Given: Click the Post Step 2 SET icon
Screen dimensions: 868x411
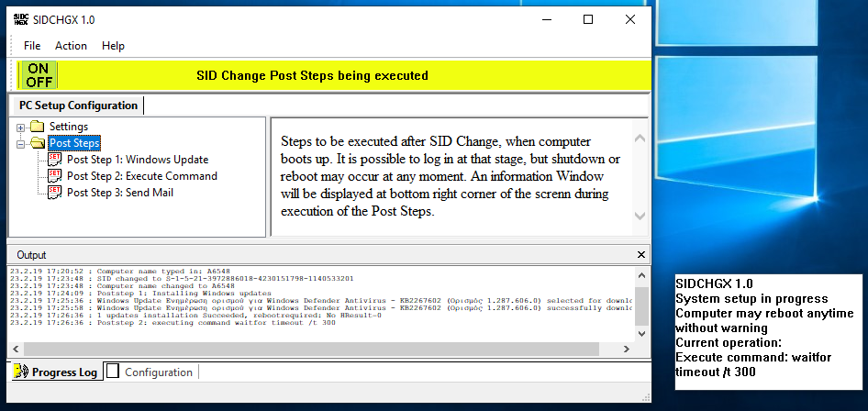Looking at the screenshot, I should pos(55,176).
